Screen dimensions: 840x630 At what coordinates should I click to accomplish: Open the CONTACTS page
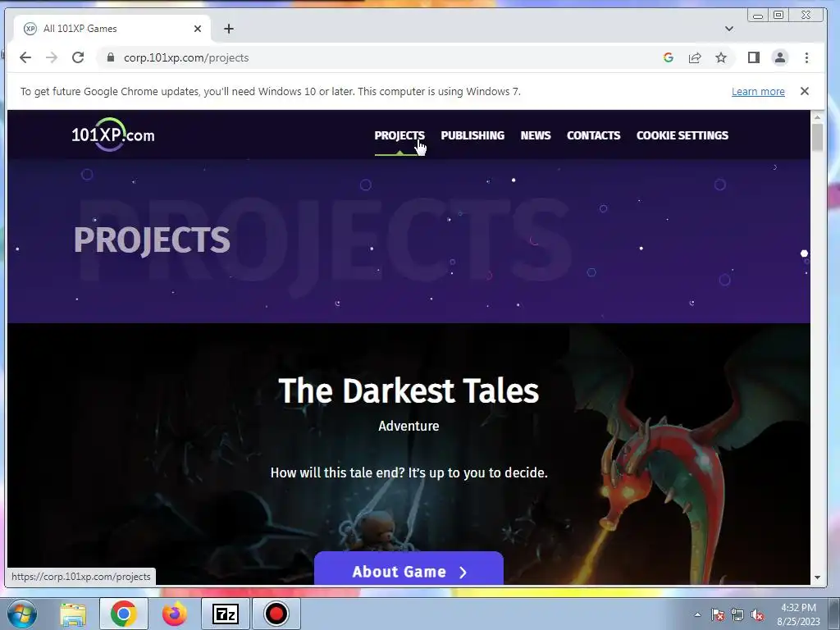point(594,135)
